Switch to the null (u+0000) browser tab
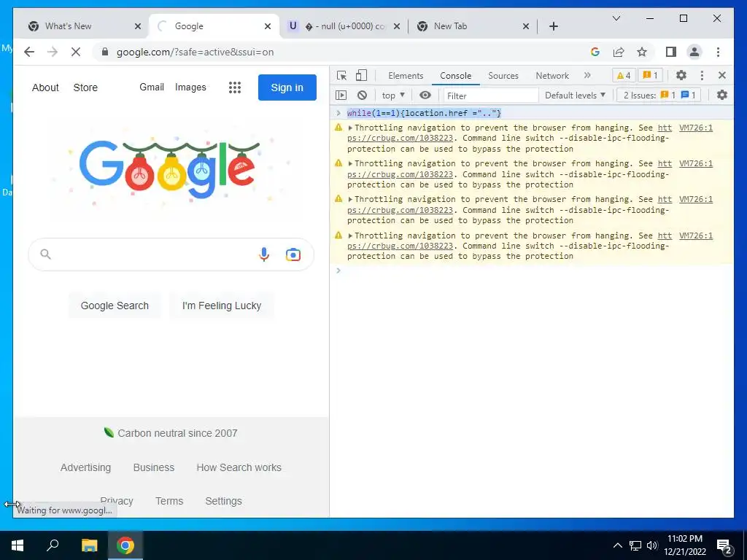This screenshot has height=560, width=747. [x=347, y=26]
